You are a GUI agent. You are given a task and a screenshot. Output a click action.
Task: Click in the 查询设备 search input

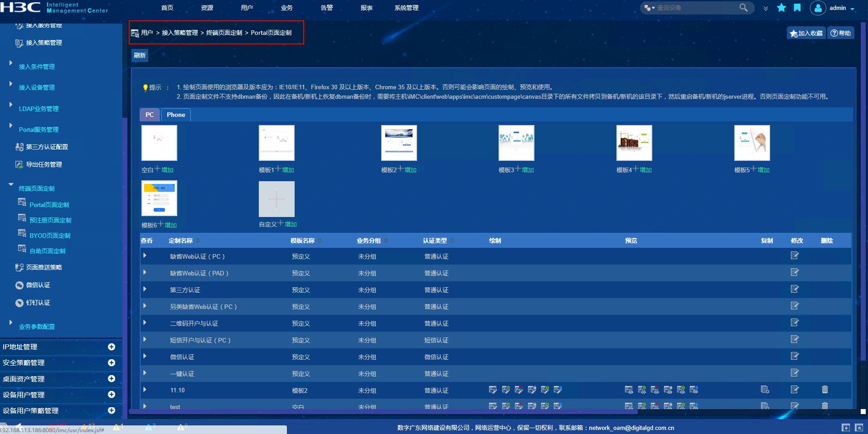[x=696, y=8]
